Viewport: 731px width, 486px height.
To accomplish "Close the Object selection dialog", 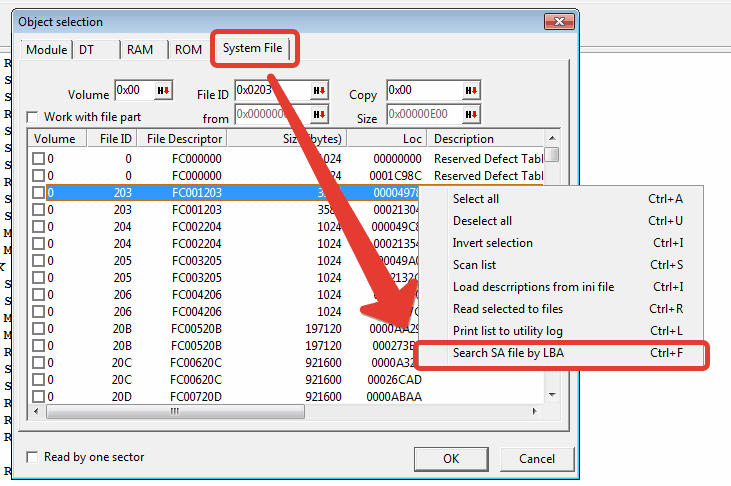I will pyautogui.click(x=559, y=21).
